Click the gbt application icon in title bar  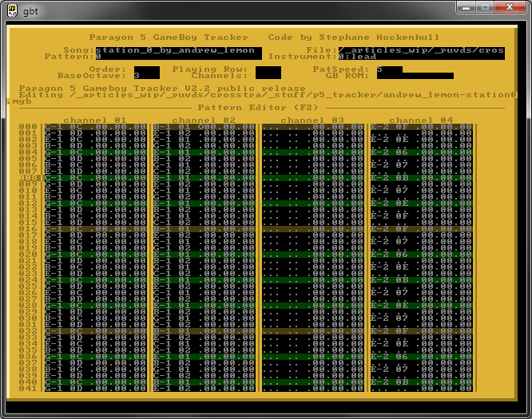tap(13, 10)
